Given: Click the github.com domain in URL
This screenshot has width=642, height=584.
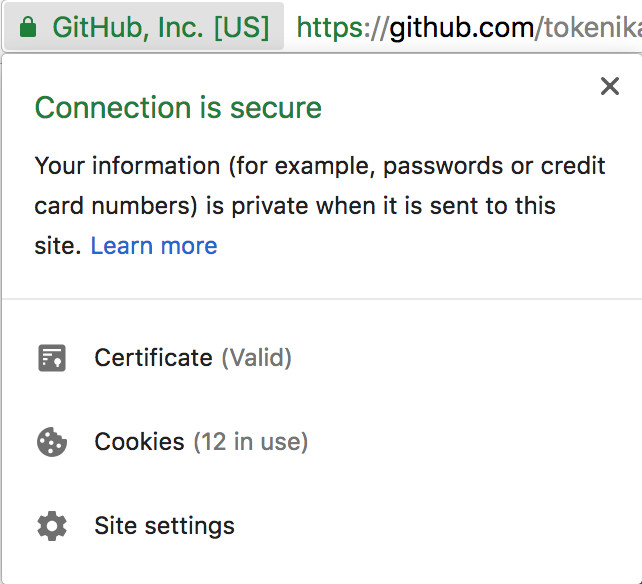Looking at the screenshot, I should tap(462, 28).
